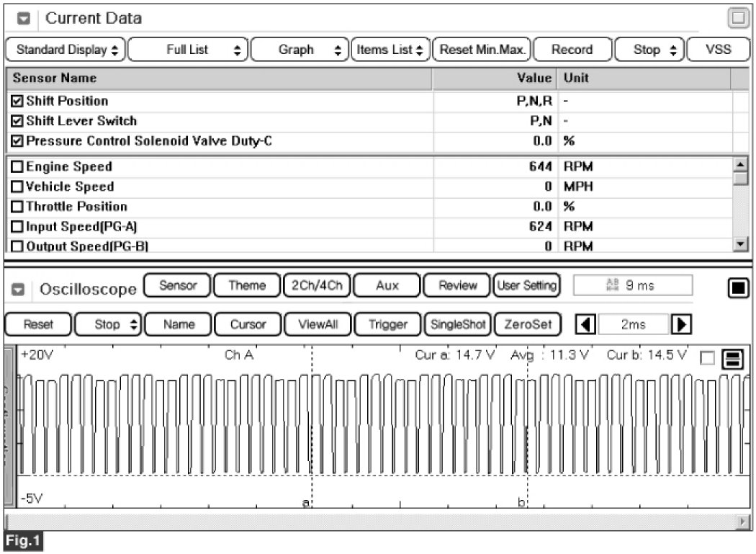This screenshot has height=554, width=756.
Task: Enable the Engine Speed checkbox
Action: click(18, 167)
